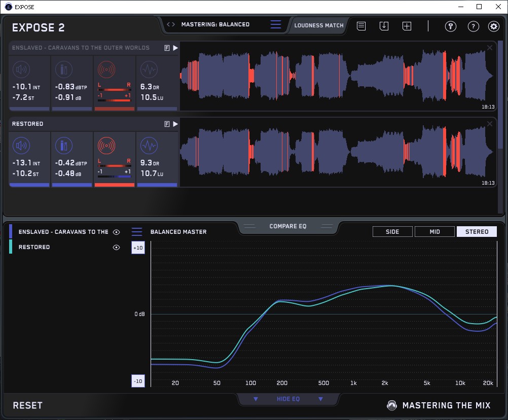Click the Reset button

27,405
